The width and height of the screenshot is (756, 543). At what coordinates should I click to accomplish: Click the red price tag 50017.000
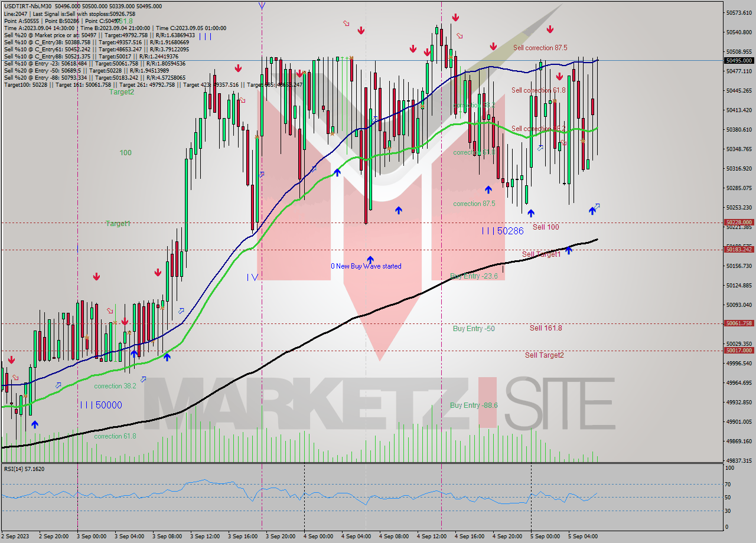739,351
